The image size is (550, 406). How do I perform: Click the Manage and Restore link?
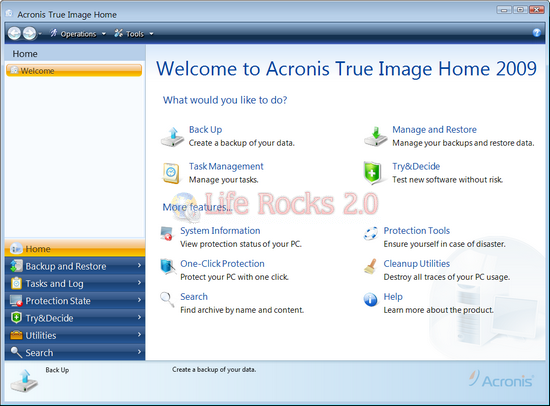tap(434, 129)
